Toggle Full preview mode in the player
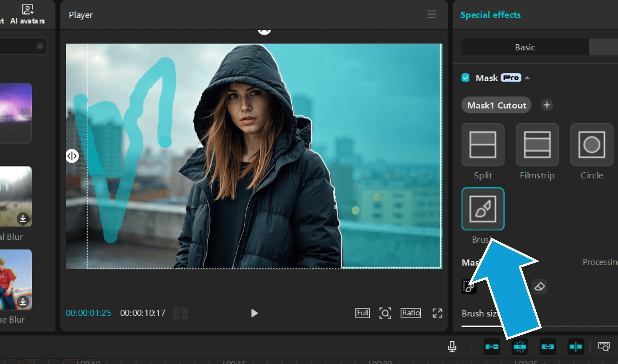The width and height of the screenshot is (618, 364). point(362,313)
